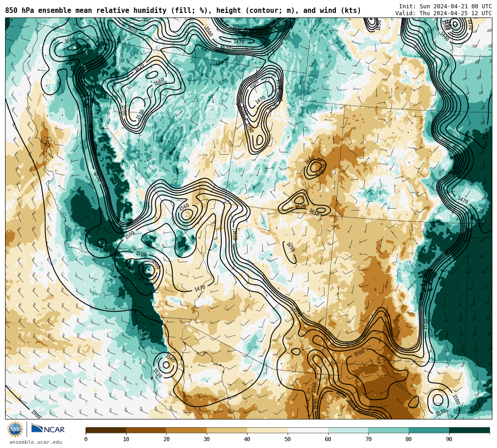Click the colorbar tick label 0
The image size is (497, 448).
[86, 439]
